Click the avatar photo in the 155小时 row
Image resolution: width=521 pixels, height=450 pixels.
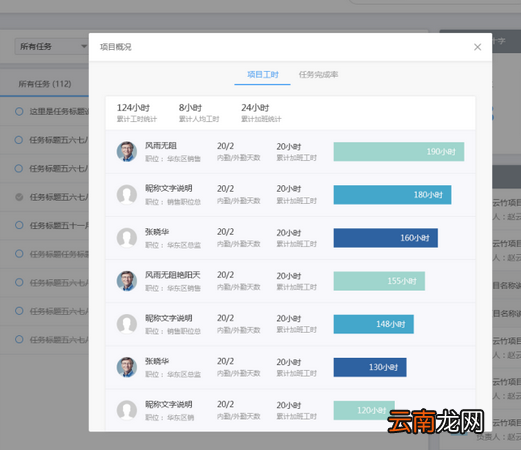127,281
